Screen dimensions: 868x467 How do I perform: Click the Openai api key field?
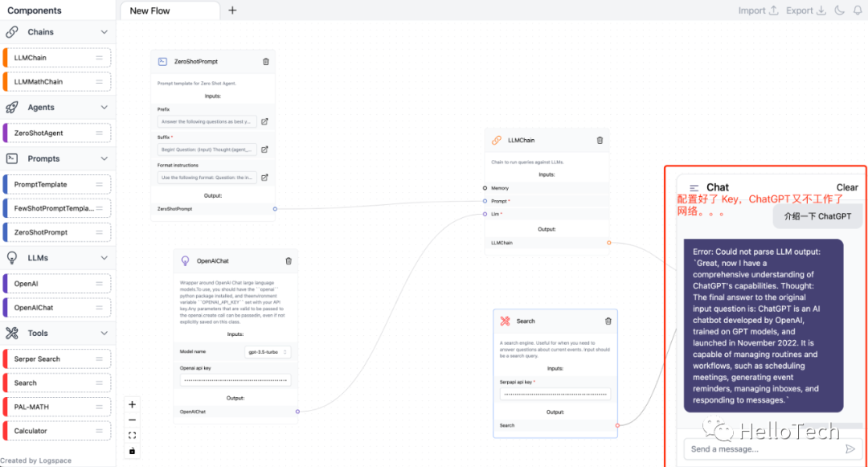click(x=235, y=380)
